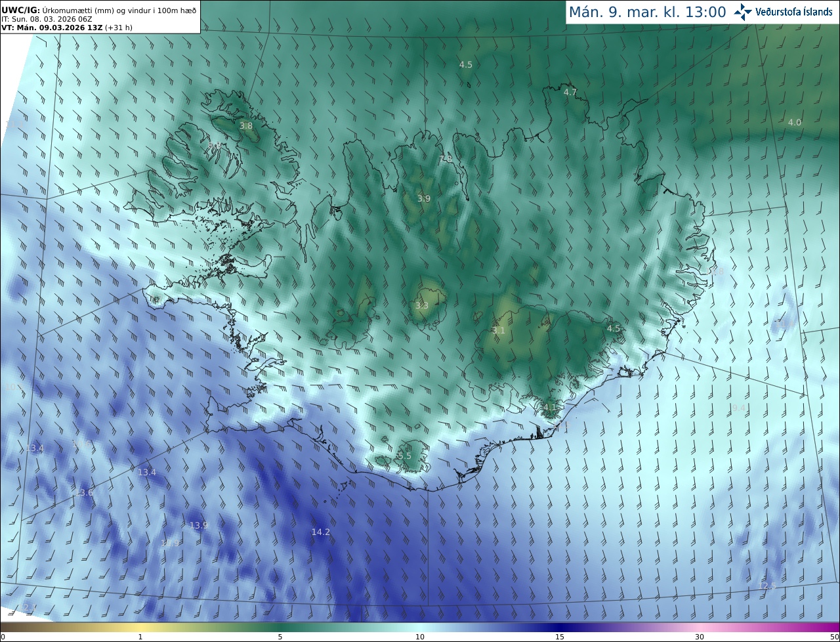Click the 3.3 value on the map
Image resolution: width=840 pixels, height=642 pixels.
(422, 306)
